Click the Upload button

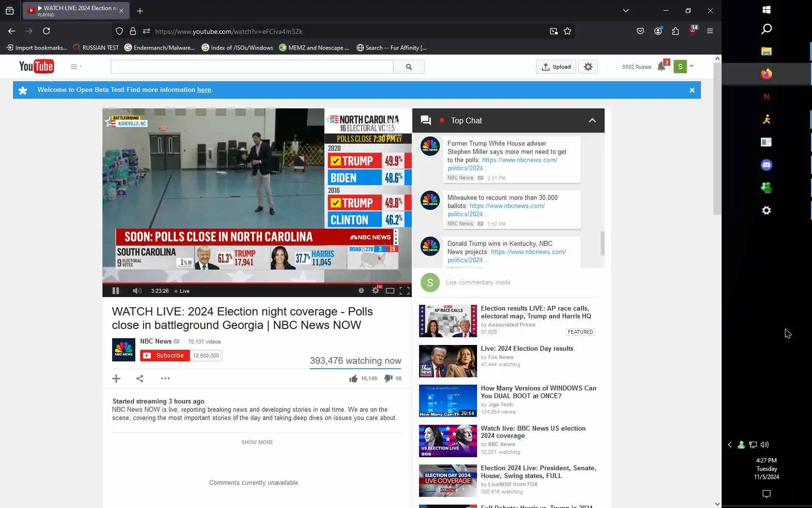(556, 67)
